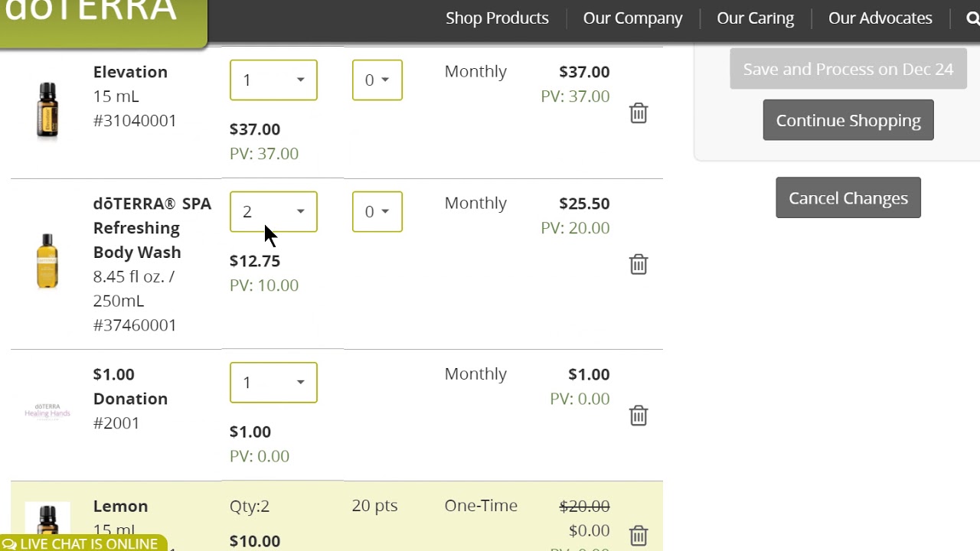The height and width of the screenshot is (551, 980).
Task: Click the Lemon product name
Action: 120,507
